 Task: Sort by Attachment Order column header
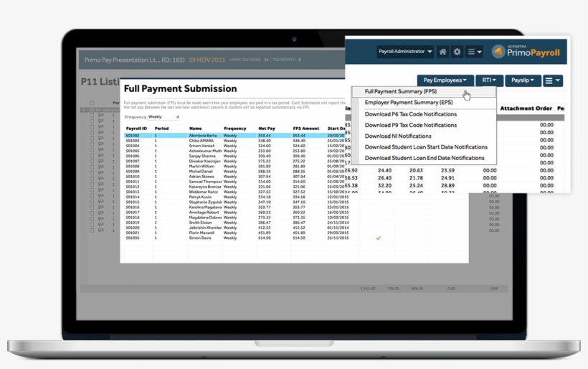coord(526,108)
